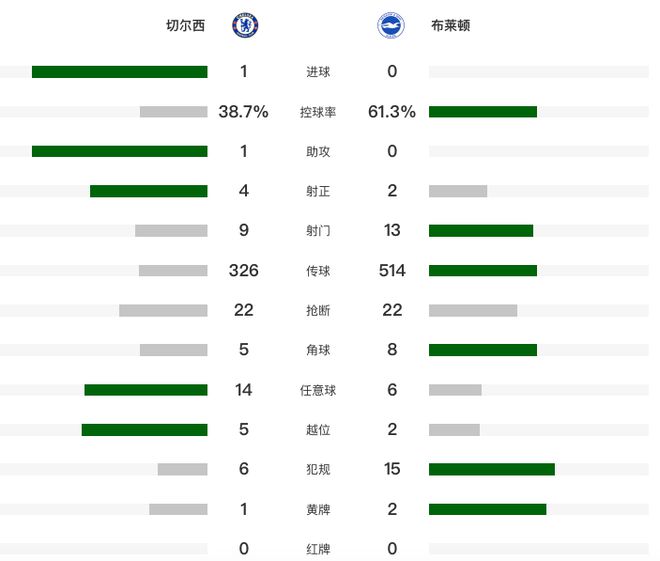Click Brighton's green 犯规 bar
This screenshot has width=660, height=561.
492,469
